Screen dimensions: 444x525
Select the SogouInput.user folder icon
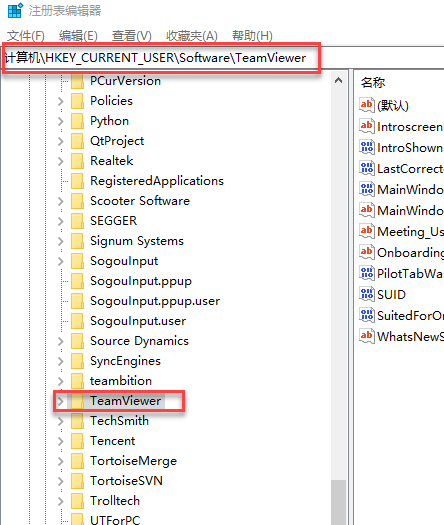pyautogui.click(x=77, y=321)
